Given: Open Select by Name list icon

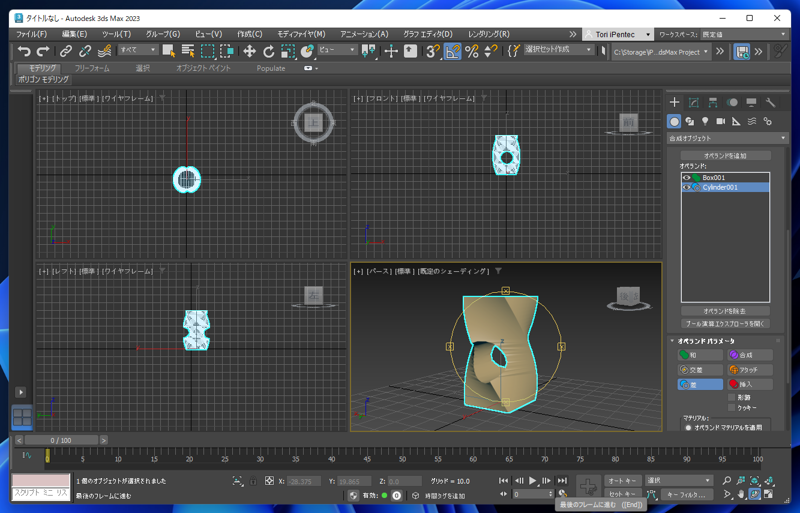Looking at the screenshot, I should [x=188, y=51].
